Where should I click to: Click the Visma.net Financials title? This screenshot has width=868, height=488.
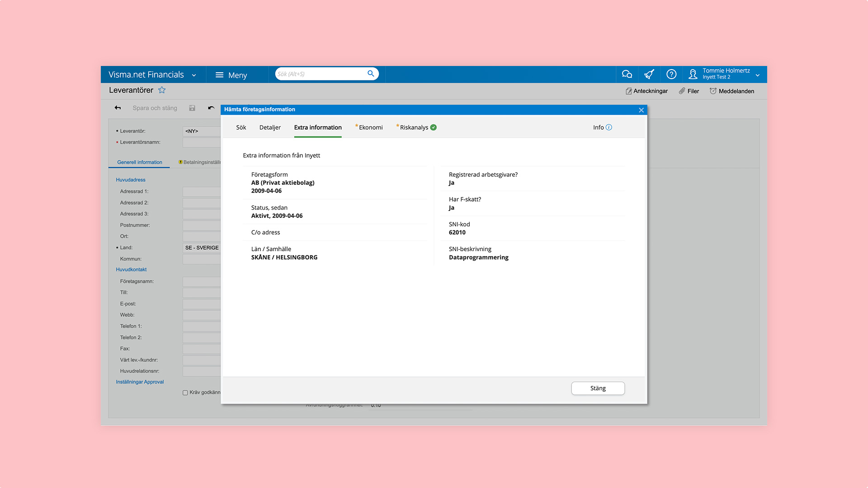pyautogui.click(x=146, y=75)
